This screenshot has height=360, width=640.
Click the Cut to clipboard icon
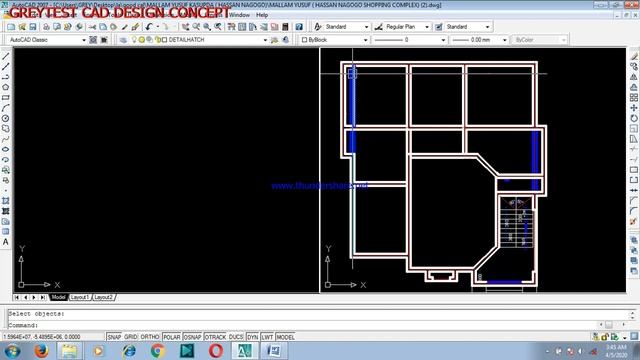coord(92,27)
